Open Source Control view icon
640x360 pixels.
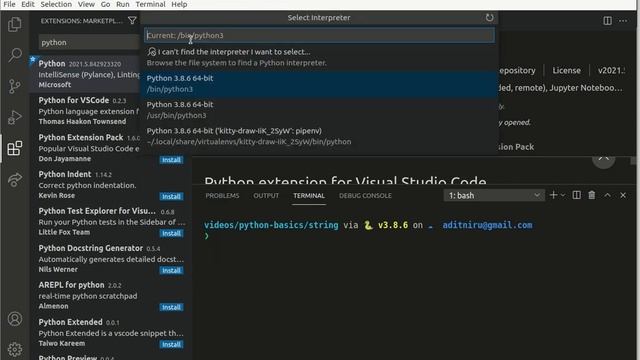point(15,86)
